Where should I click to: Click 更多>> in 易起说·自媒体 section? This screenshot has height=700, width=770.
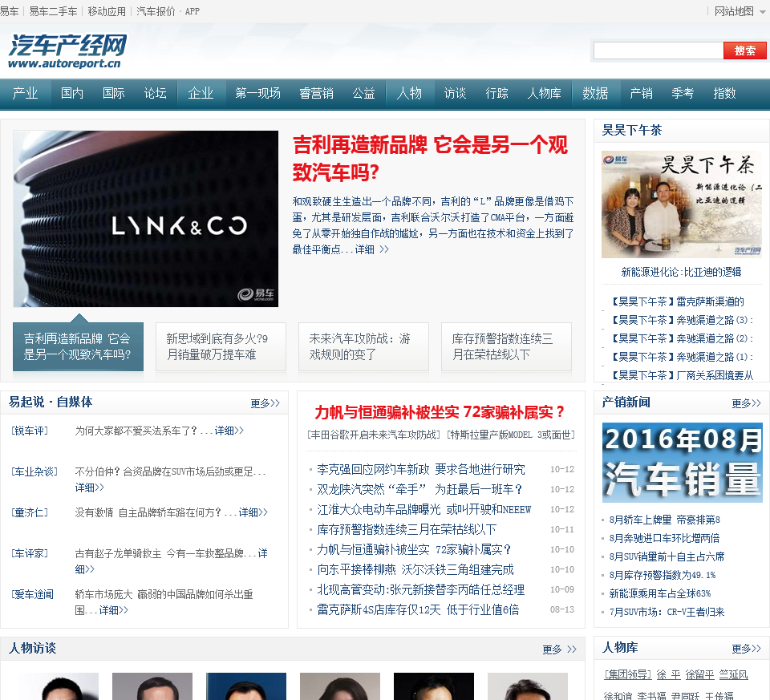(265, 403)
